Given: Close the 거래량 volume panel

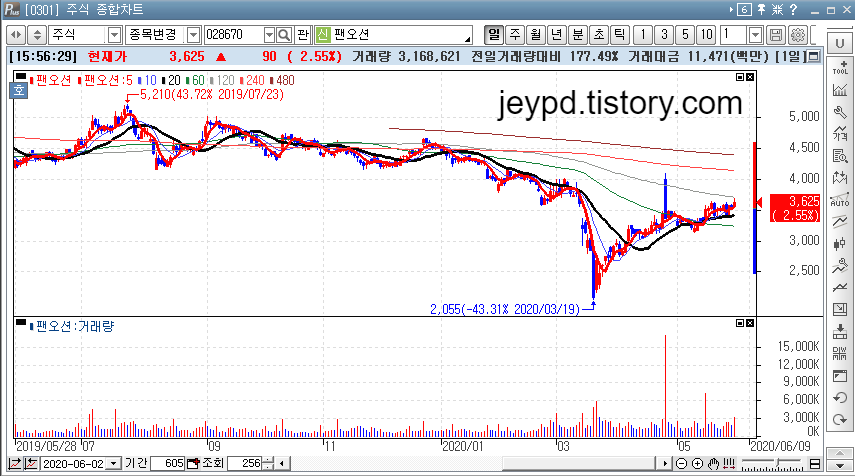Looking at the screenshot, I should (750, 323).
